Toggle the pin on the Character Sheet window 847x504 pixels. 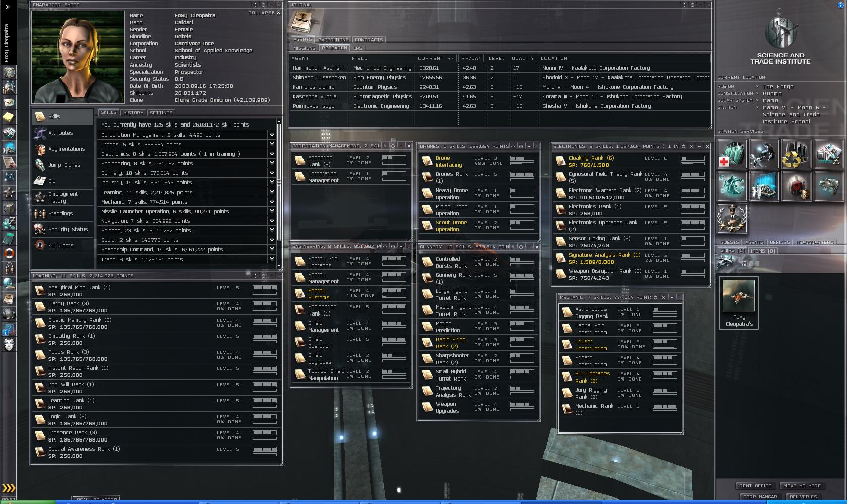coord(263,5)
